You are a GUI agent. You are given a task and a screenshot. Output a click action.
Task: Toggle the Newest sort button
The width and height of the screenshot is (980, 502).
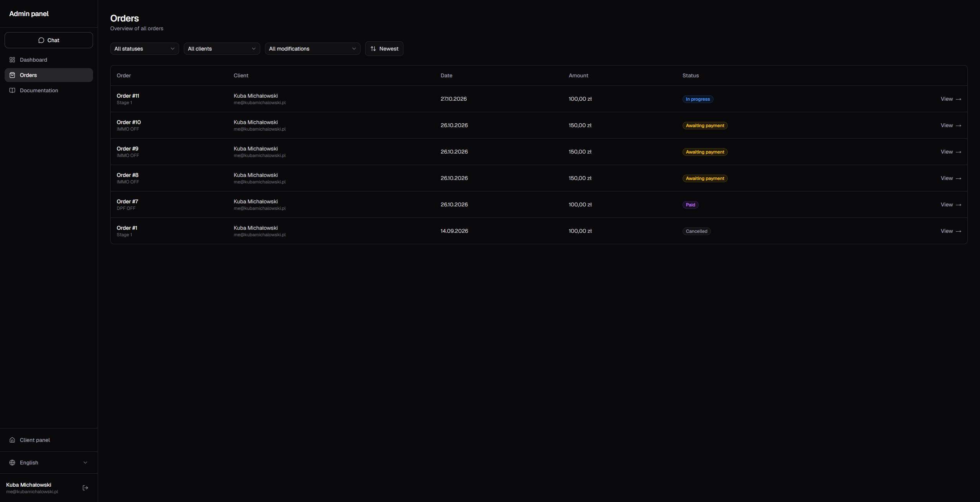click(x=384, y=49)
